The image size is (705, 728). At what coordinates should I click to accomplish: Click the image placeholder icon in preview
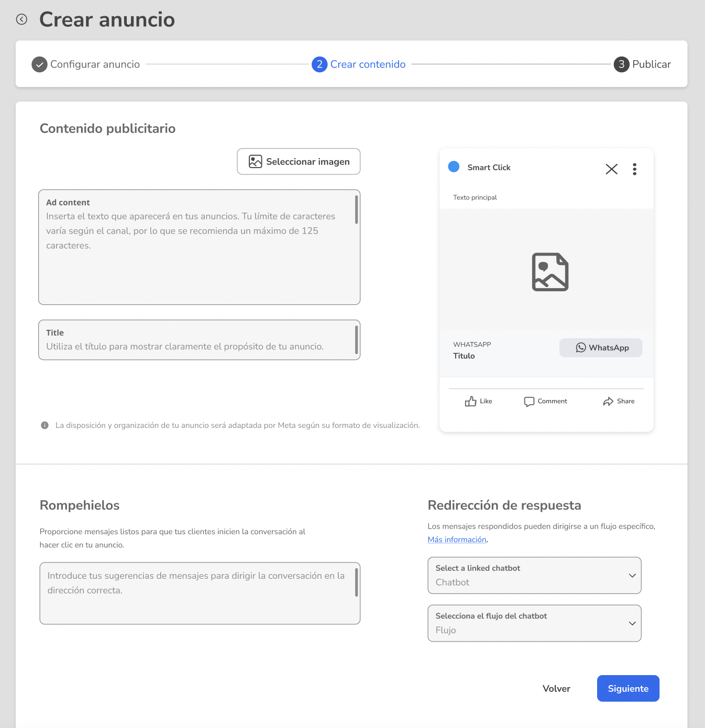tap(550, 272)
